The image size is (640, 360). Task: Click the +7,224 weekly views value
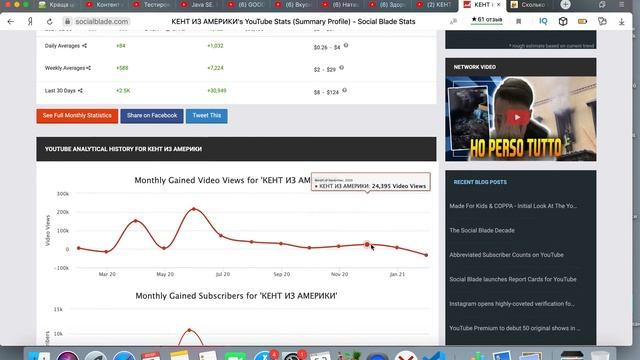click(x=215, y=68)
